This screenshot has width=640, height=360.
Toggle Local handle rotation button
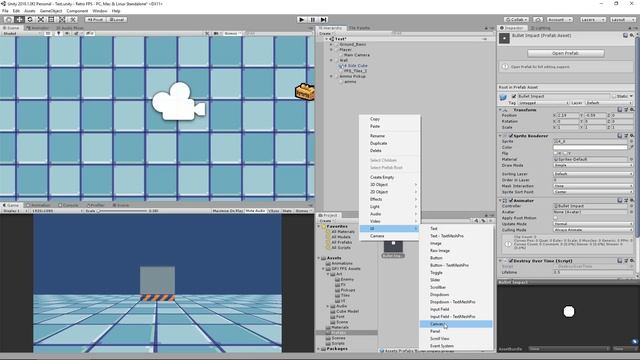tap(117, 20)
